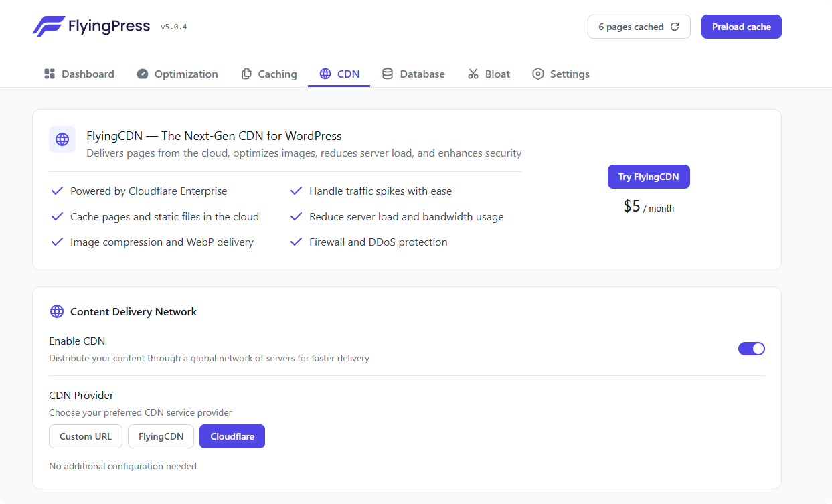Click the Optimization gauge icon
Screen dimensions: 832x504
pos(142,74)
